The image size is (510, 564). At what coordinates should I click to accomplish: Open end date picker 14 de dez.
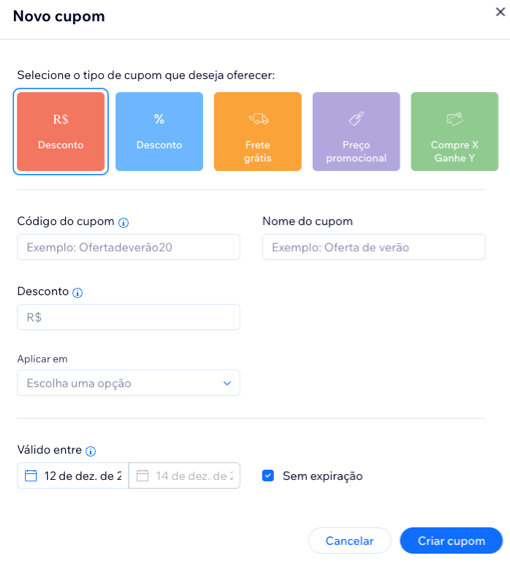pos(185,476)
